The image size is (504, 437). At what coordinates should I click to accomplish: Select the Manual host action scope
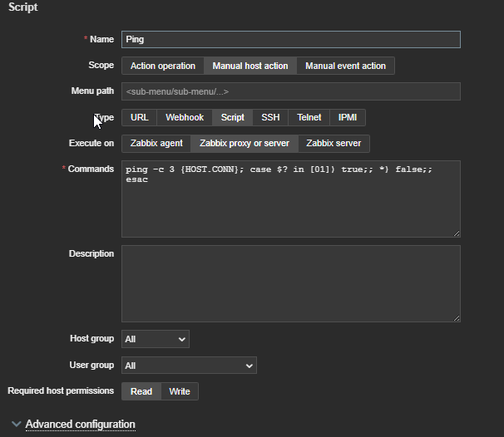(250, 66)
